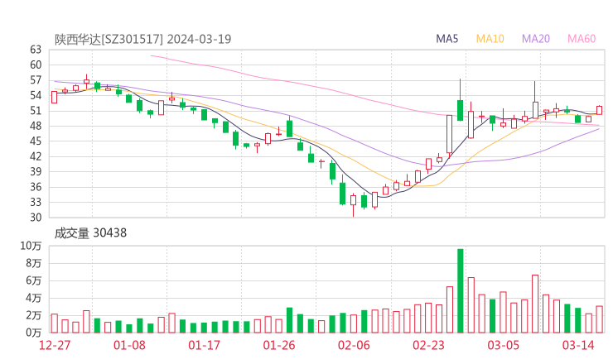613x364 pixels.
Task: Click the 42 price axis label
Action: click(x=36, y=156)
